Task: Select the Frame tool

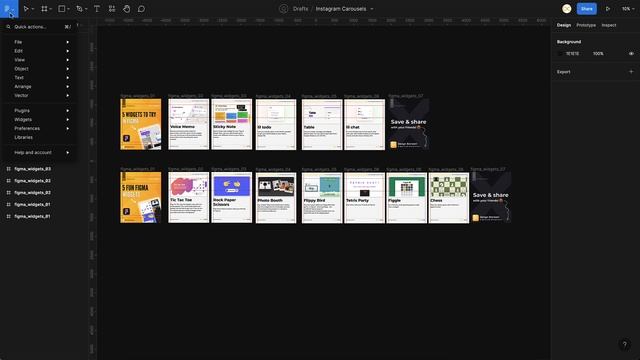Action: click(x=44, y=9)
